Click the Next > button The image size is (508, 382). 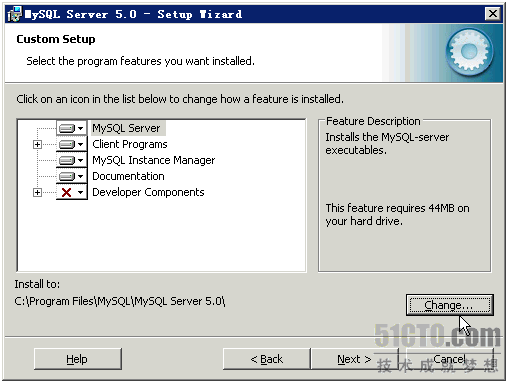354,359
